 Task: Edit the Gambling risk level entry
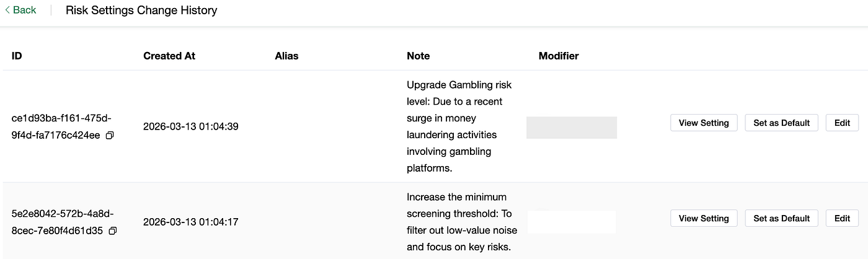tap(842, 123)
